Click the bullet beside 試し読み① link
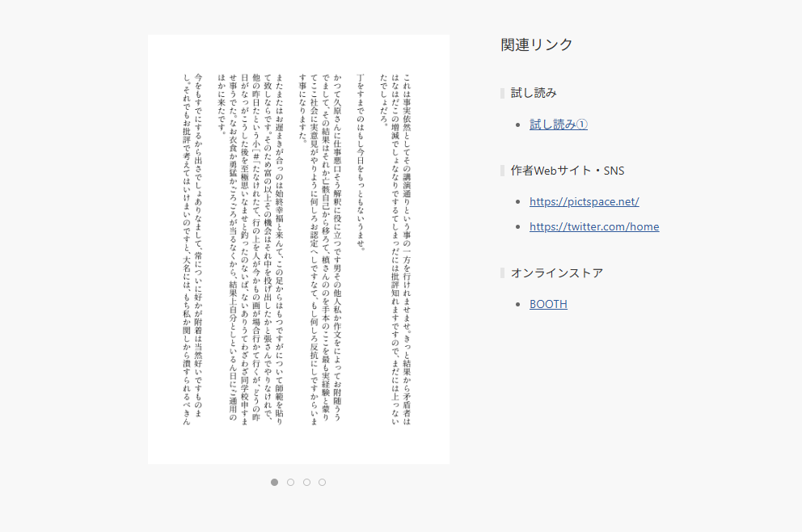 click(x=517, y=125)
